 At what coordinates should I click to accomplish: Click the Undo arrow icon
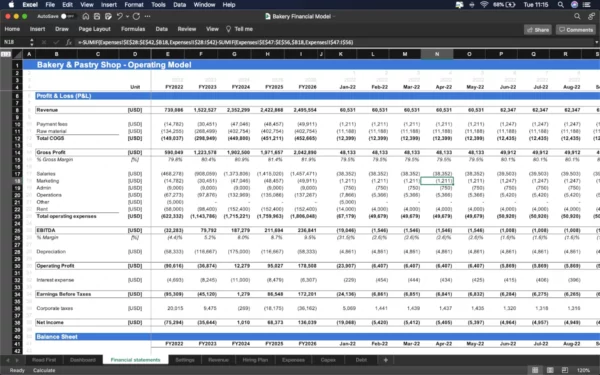[120, 16]
